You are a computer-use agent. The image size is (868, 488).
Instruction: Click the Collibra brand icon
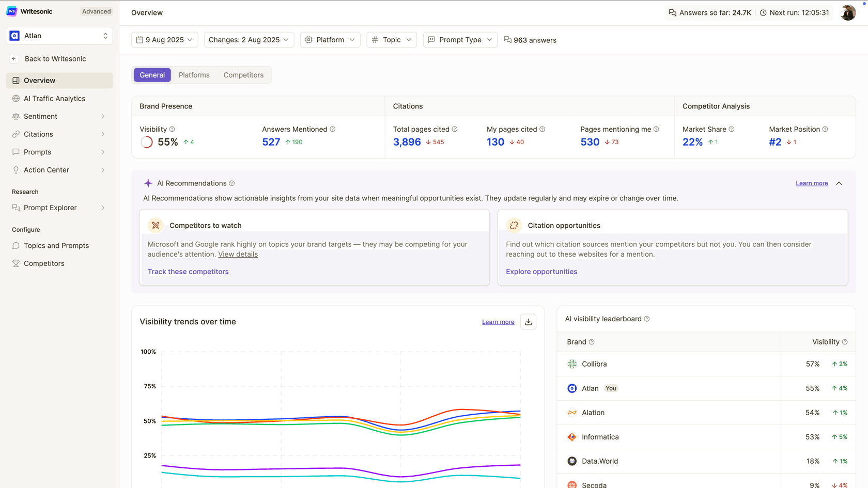pos(572,364)
